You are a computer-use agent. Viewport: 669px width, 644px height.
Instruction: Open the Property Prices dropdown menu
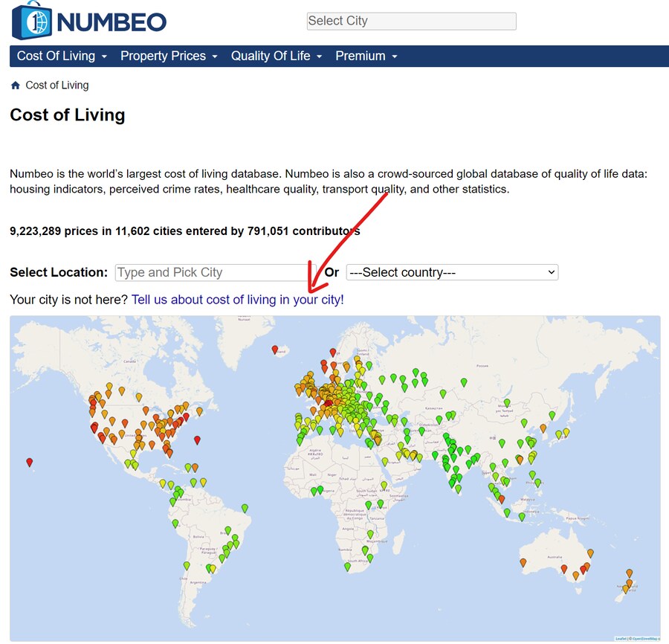coord(169,56)
